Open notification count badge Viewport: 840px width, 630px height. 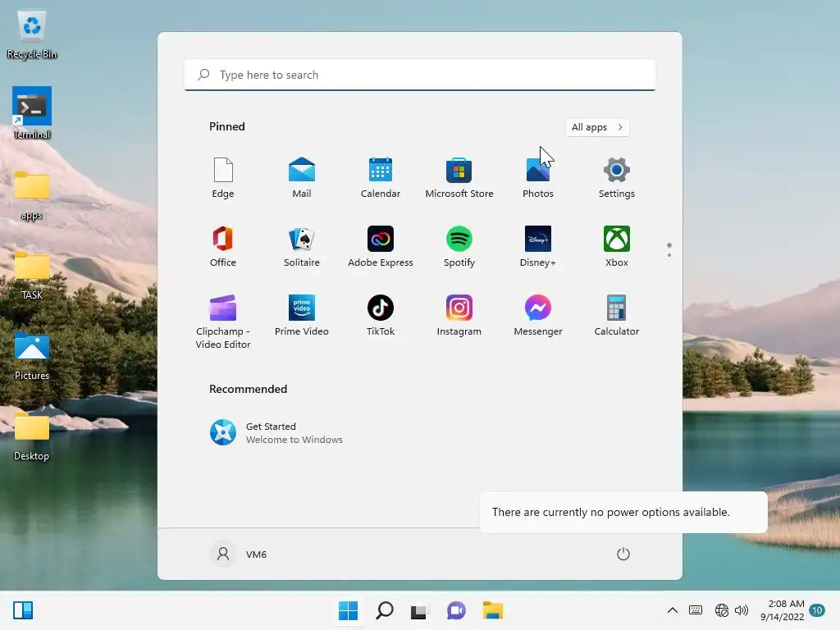click(x=817, y=610)
